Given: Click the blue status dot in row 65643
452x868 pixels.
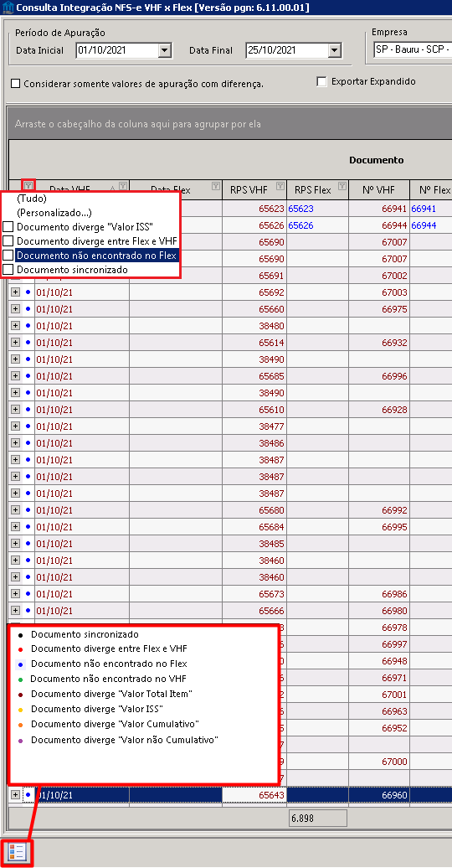Looking at the screenshot, I should (x=28, y=795).
